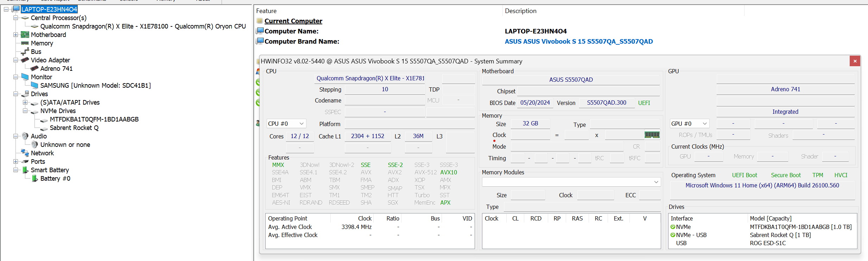
Task: Click the Memory module icon in the tree
Action: tap(25, 43)
